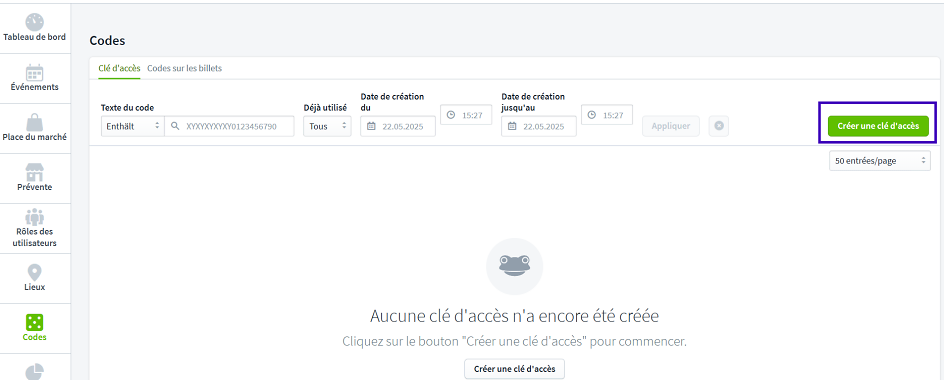Click the frog mascot placeholder image
This screenshot has width=944, height=380.
click(515, 266)
